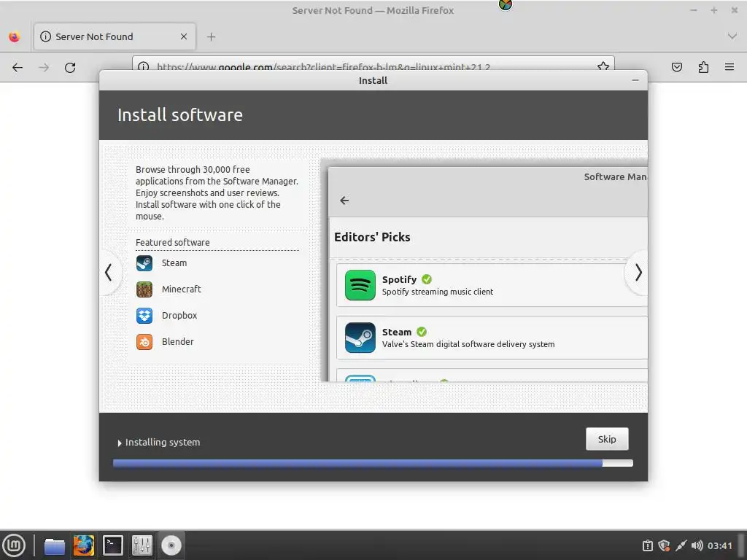Bookmark this page with the star icon
This screenshot has width=747, height=560.
603,67
